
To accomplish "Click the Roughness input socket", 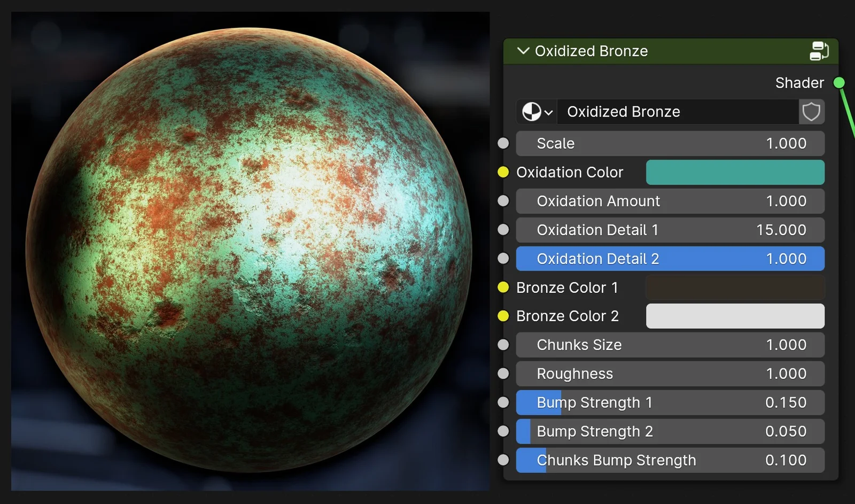I will pos(503,374).
